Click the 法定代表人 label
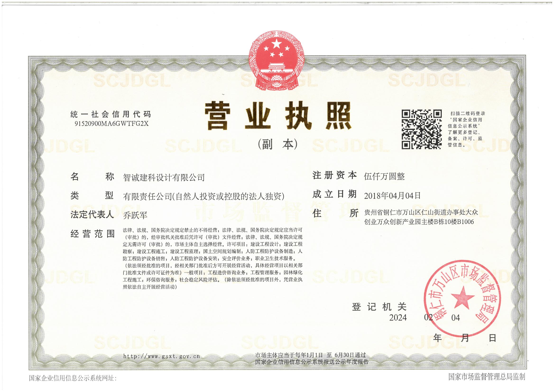Screen dimensions: 554x392 click(92, 215)
